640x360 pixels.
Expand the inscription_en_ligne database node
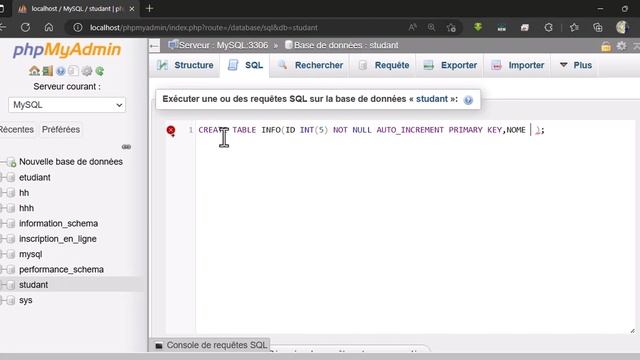3,239
